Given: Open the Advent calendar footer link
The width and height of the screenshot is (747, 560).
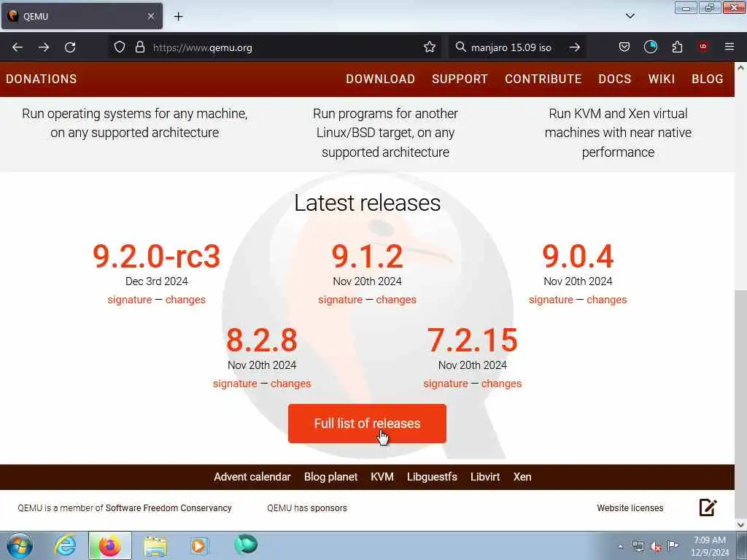Looking at the screenshot, I should click(252, 477).
